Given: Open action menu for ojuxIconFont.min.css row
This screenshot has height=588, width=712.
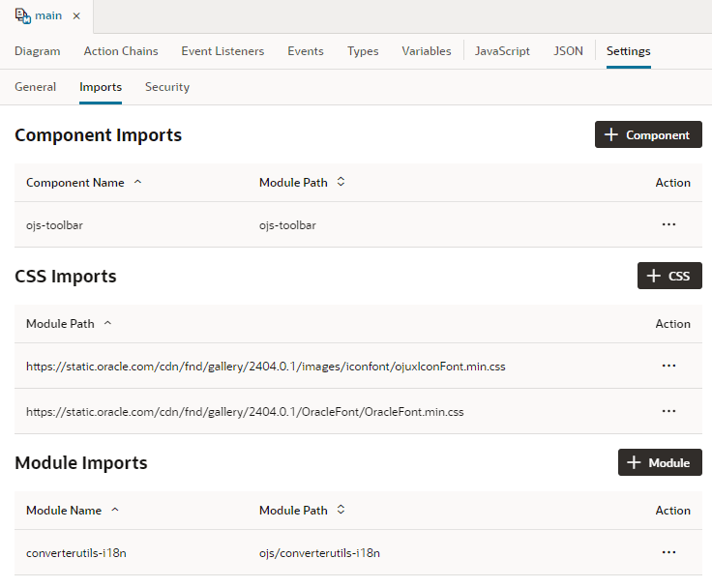Looking at the screenshot, I should pyautogui.click(x=668, y=366).
